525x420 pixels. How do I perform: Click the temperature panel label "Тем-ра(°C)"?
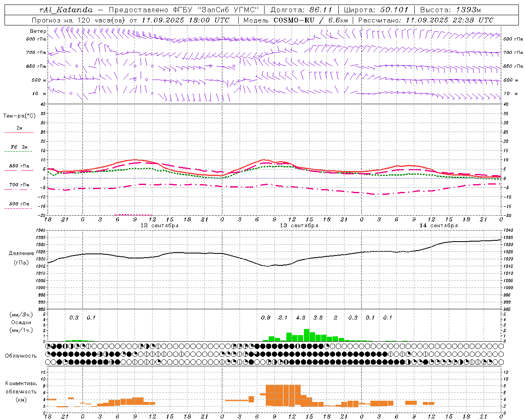click(19, 116)
